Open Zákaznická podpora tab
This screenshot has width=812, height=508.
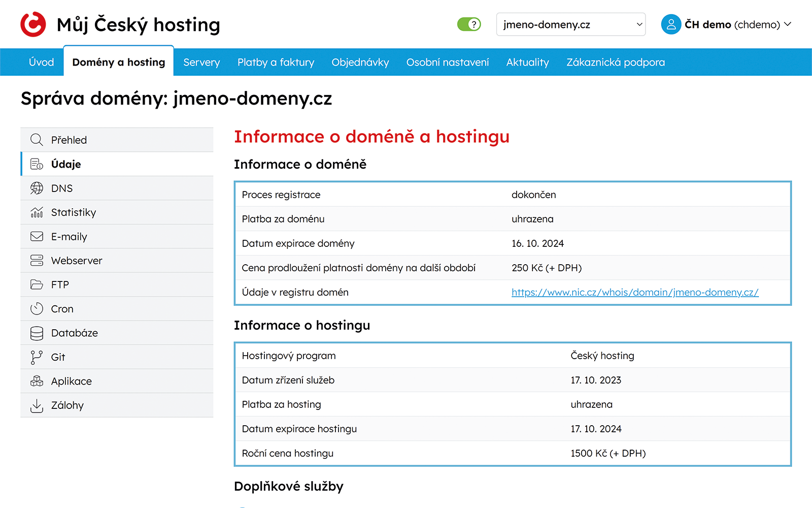click(616, 62)
